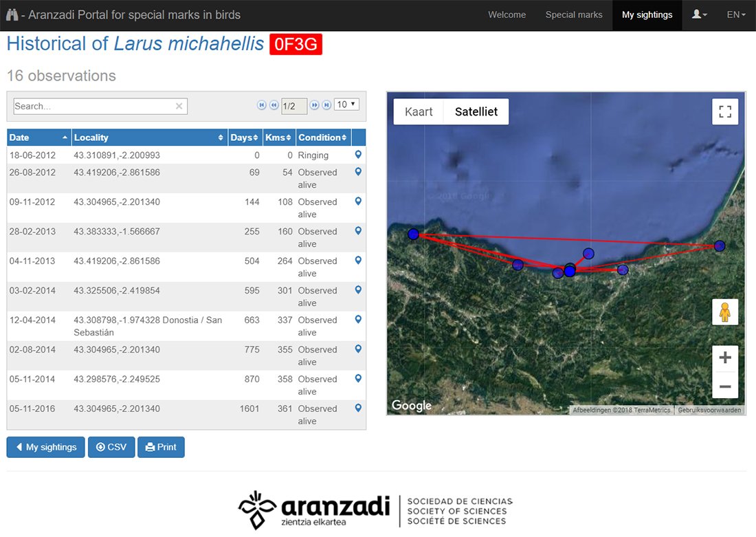Switch map to Satelliet view

click(x=476, y=112)
